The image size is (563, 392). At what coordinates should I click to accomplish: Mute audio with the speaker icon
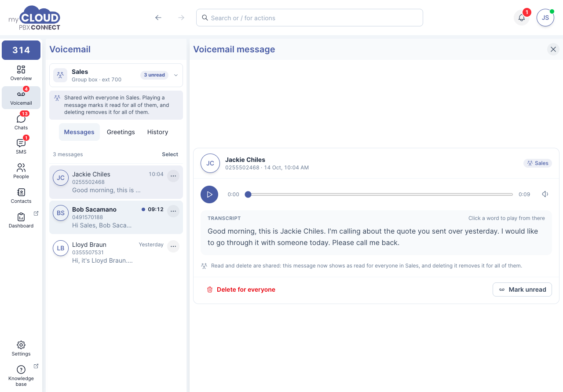(x=545, y=194)
